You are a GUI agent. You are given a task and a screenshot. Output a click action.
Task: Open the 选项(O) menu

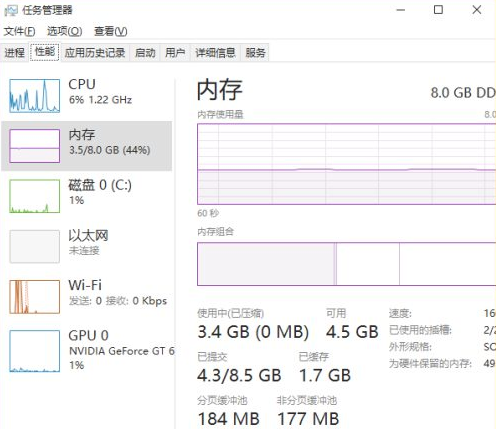[x=64, y=31]
